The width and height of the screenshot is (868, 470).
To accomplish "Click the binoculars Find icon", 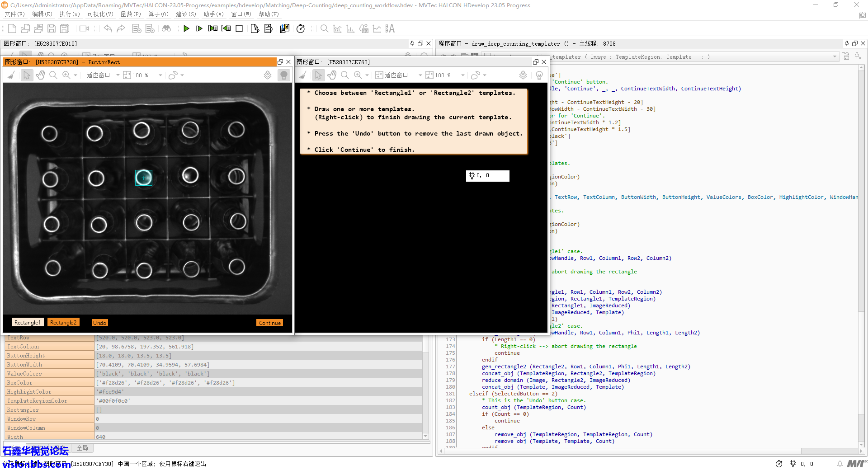I will (166, 29).
